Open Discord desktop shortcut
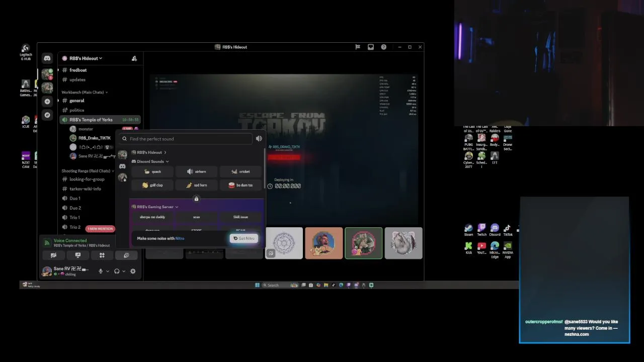The width and height of the screenshot is (644, 362). click(495, 230)
